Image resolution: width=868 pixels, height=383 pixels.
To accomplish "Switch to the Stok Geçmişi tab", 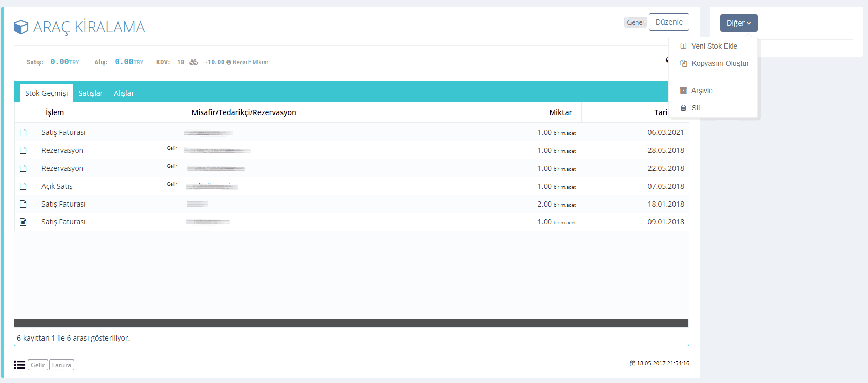I will coord(47,93).
